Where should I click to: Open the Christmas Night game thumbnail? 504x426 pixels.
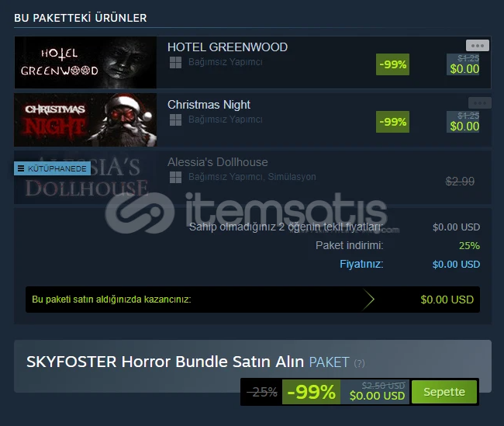point(85,119)
